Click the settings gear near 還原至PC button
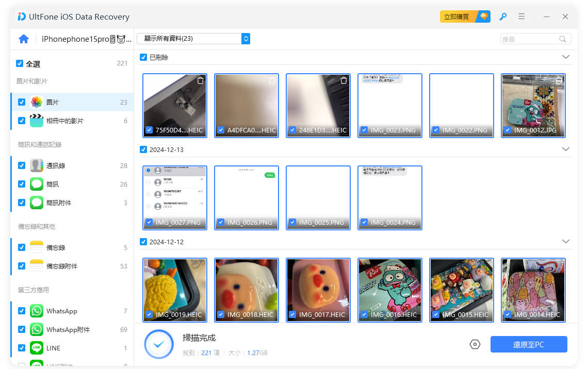588x369 pixels. coord(475,344)
